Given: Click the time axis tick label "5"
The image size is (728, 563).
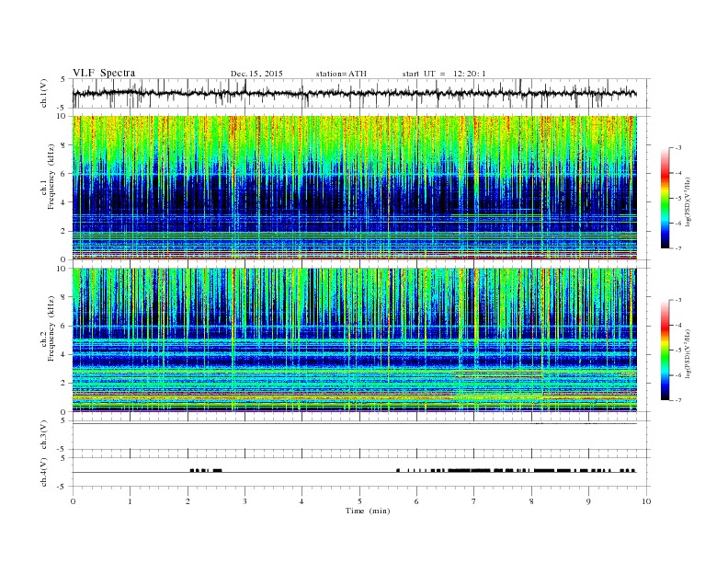Looking at the screenshot, I should (359, 501).
